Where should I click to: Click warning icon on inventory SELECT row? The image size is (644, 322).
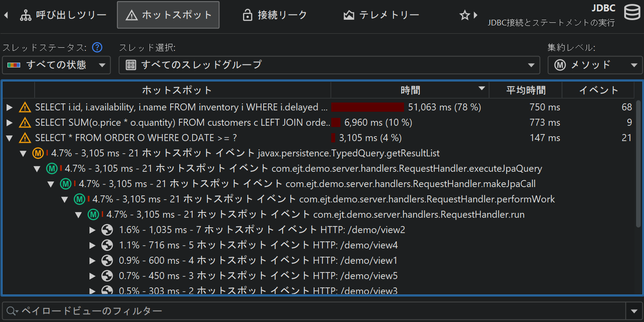(25, 107)
